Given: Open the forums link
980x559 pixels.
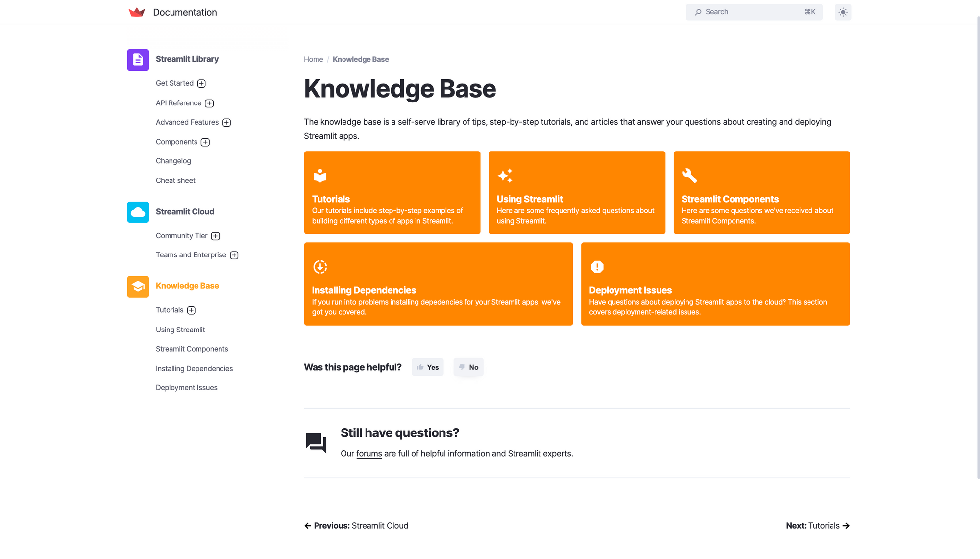Looking at the screenshot, I should pyautogui.click(x=368, y=454).
